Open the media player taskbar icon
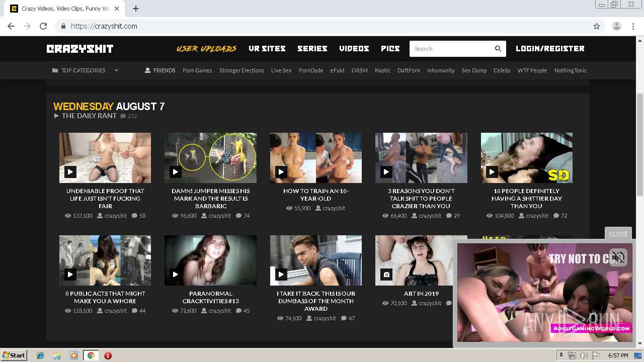This screenshot has height=362, width=644. point(74,355)
